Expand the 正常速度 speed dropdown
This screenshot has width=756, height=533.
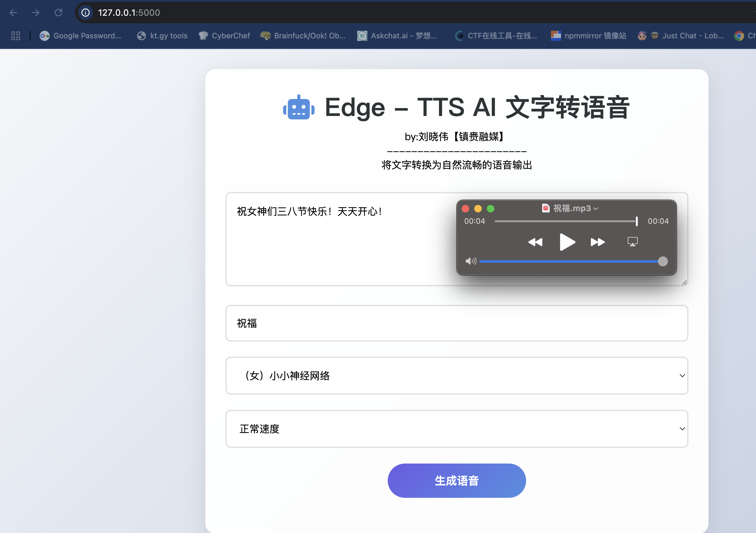pos(456,429)
